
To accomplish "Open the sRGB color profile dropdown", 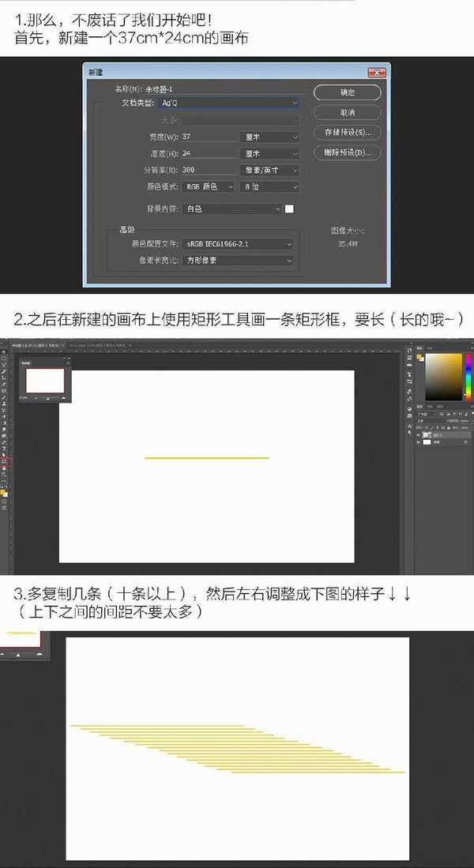I will click(238, 244).
